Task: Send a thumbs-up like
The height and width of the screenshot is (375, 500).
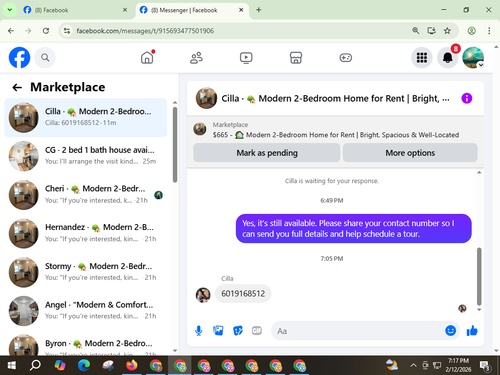Action: click(472, 331)
